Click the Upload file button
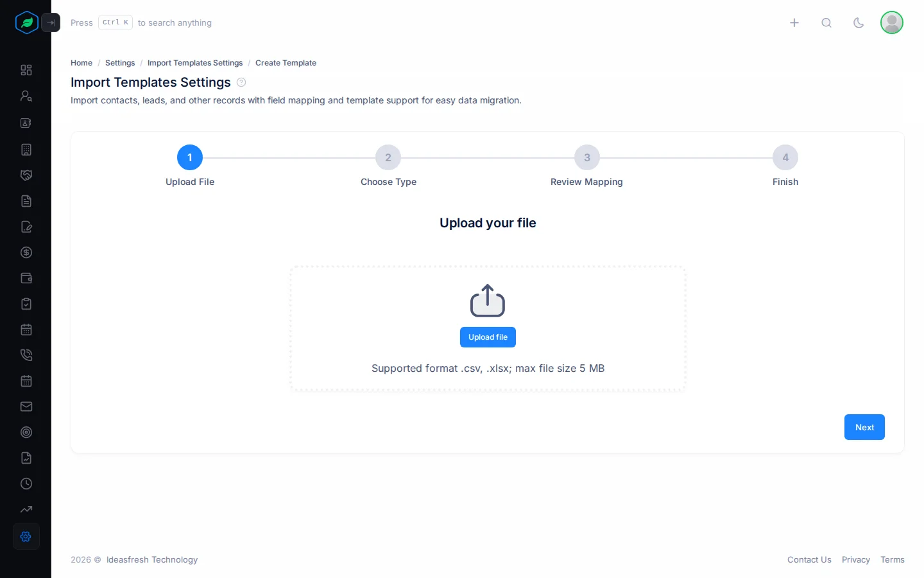This screenshot has height=578, width=924. click(488, 337)
